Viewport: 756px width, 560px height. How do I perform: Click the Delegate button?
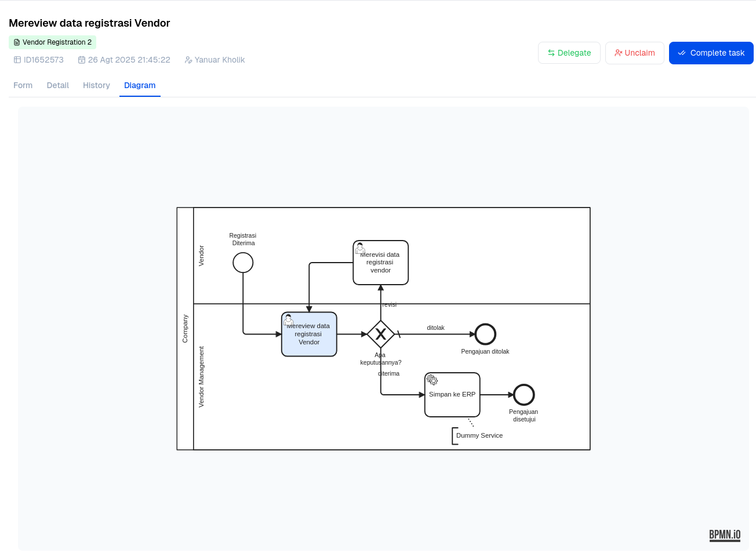tap(569, 53)
